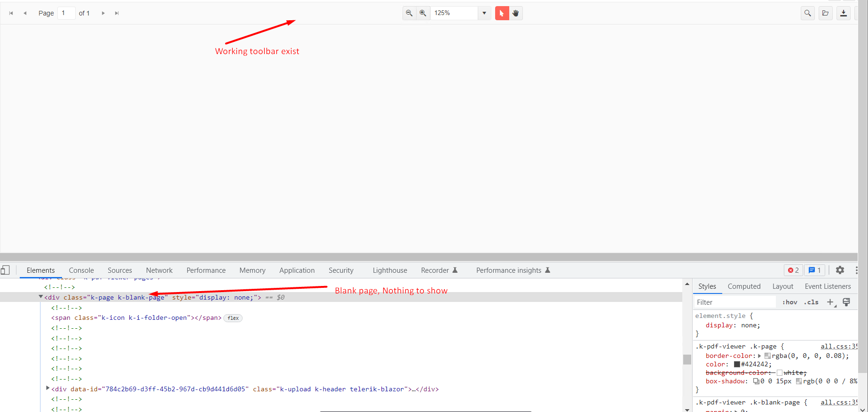Select the Styles pane tab

[707, 286]
